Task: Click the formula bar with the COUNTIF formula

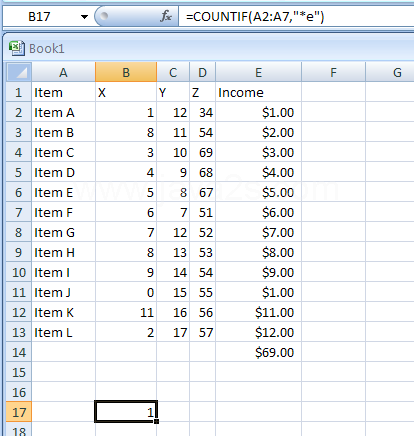Action: [296, 16]
